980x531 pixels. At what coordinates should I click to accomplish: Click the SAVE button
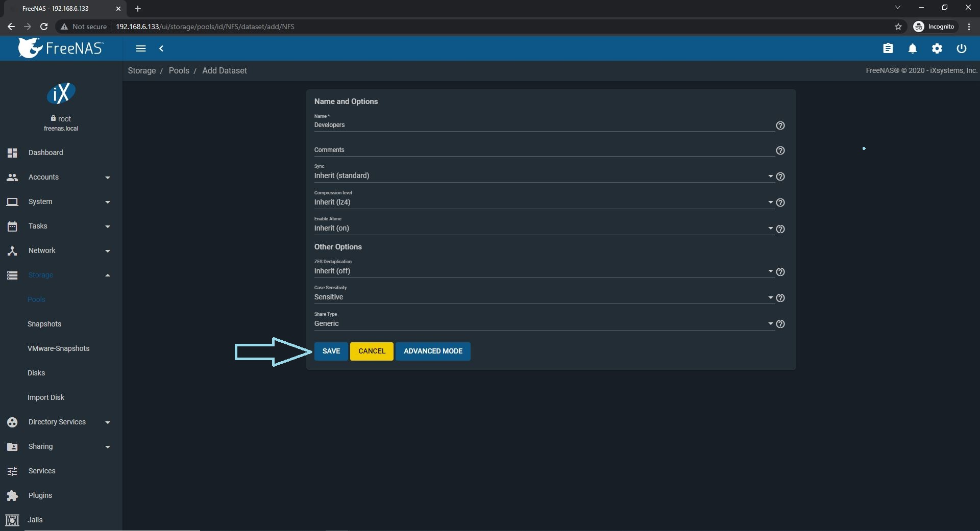tap(331, 351)
